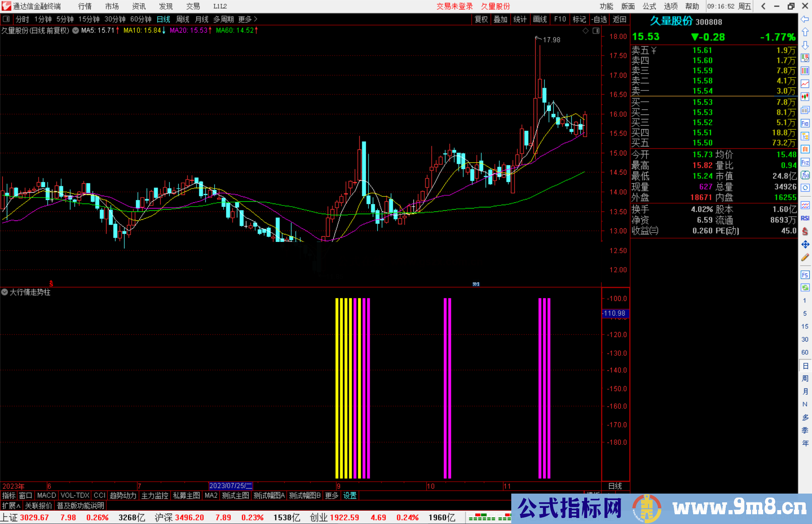Toggle the panel layout icon left of 分时

[x=6, y=19]
